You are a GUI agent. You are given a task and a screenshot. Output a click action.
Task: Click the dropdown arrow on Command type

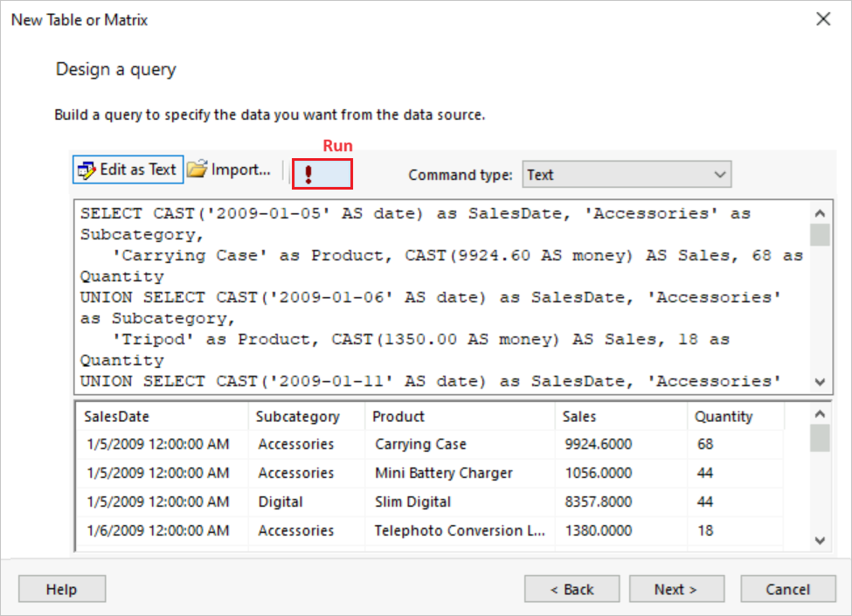click(x=721, y=174)
